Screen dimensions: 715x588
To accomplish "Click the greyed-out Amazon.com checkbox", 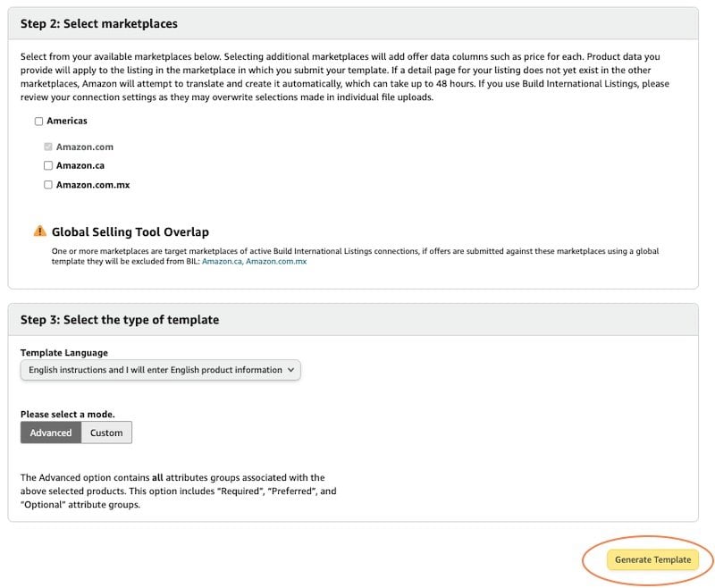I will [48, 147].
